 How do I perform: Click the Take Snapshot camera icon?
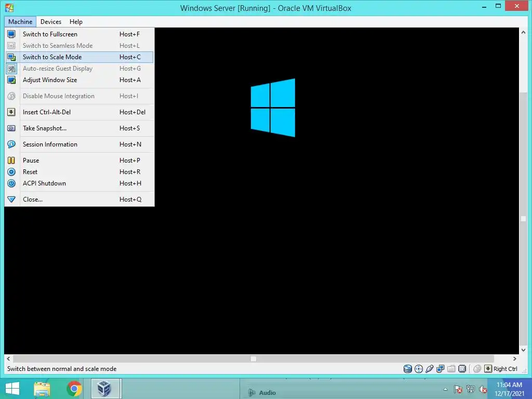[11, 128]
